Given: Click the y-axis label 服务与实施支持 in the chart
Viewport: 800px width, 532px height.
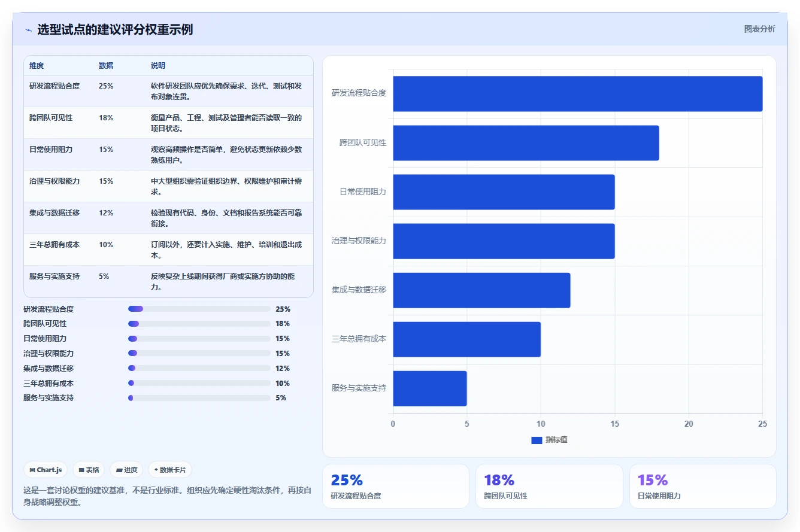Looking at the screenshot, I should coord(359,388).
